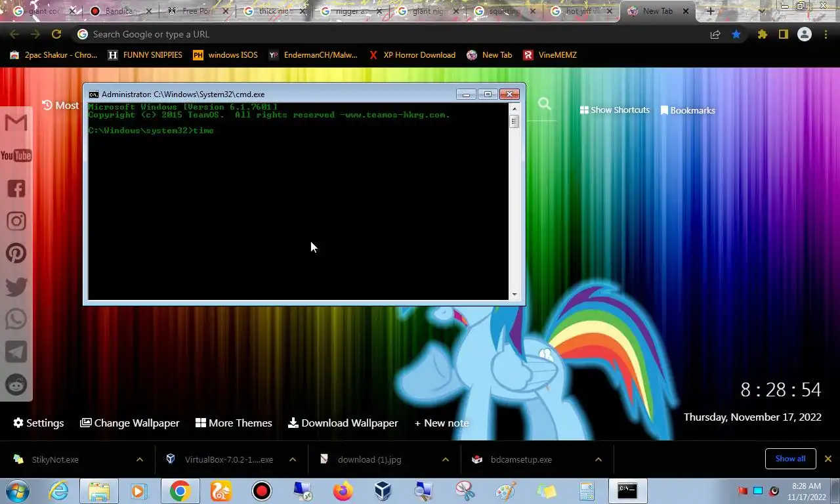Expand download (1).jpg options arrow
Screen dimensions: 840x504
click(x=446, y=459)
